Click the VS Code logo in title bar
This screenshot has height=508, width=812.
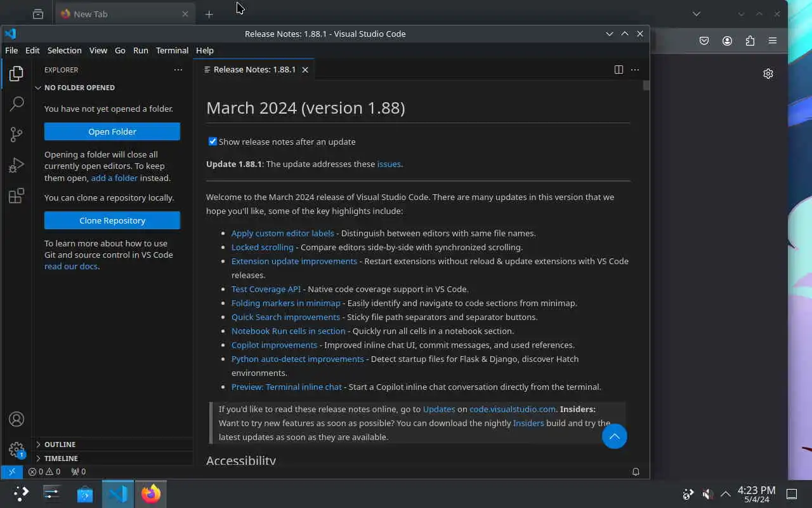pyautogui.click(x=10, y=34)
